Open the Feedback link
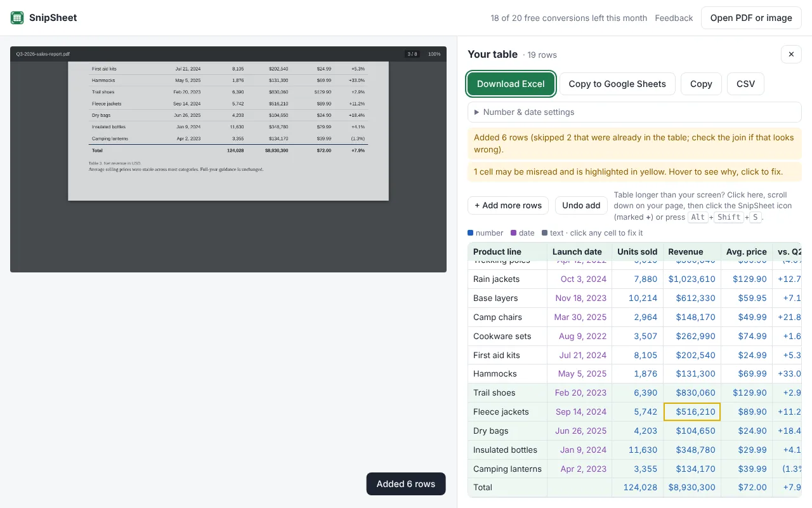This screenshot has width=812, height=508. pos(674,18)
